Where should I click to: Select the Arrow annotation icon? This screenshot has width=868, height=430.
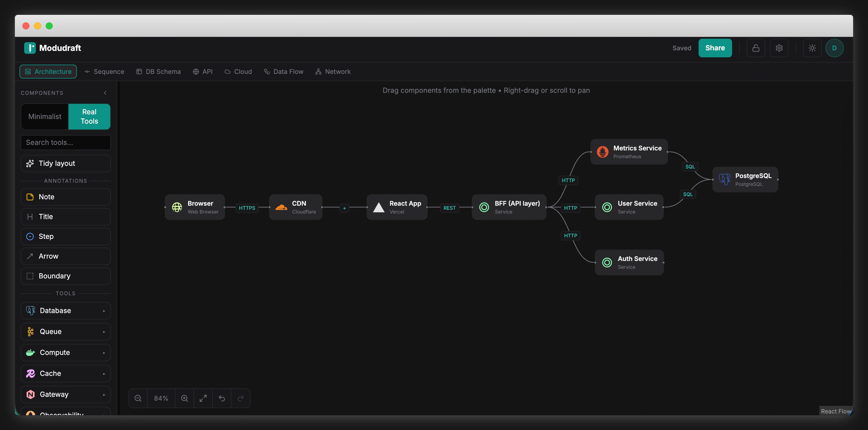pos(30,256)
